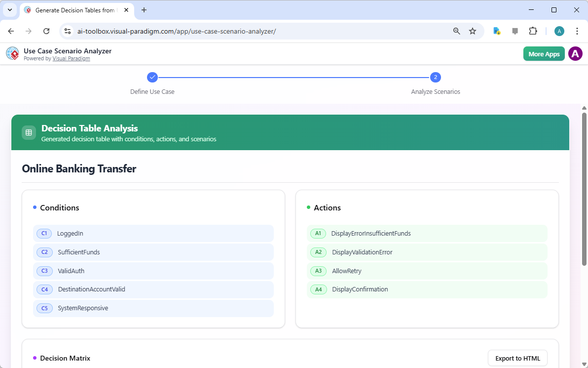Click the Visual Paradigm logo in the header

pyautogui.click(x=12, y=53)
